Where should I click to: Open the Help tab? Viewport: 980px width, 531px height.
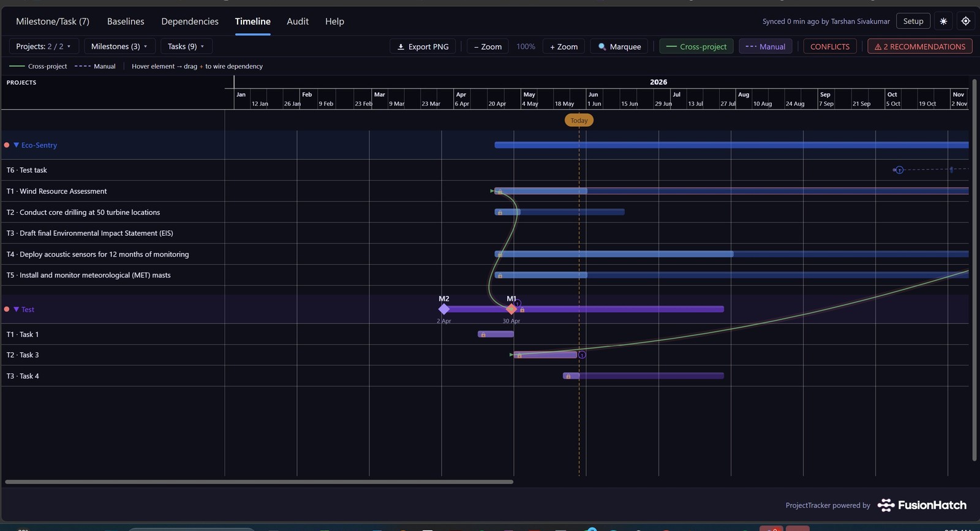(x=334, y=21)
